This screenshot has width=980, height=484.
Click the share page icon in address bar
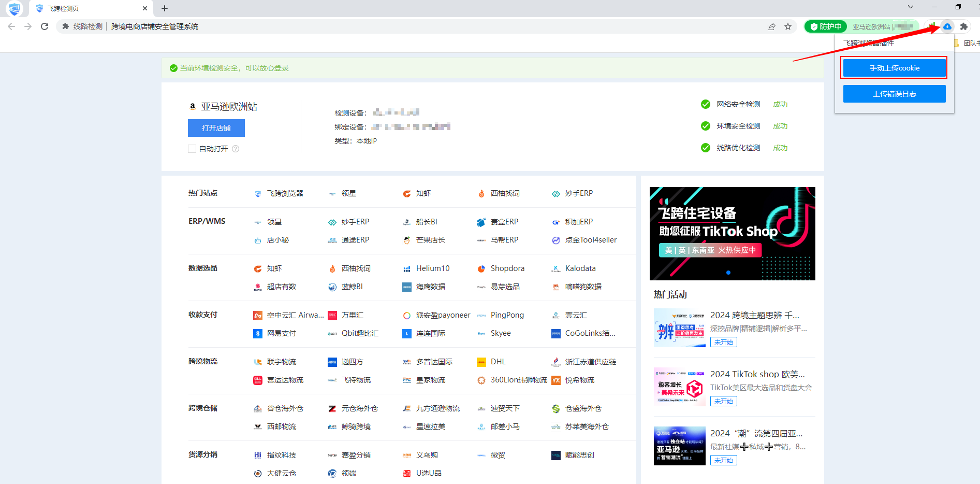pos(771,26)
